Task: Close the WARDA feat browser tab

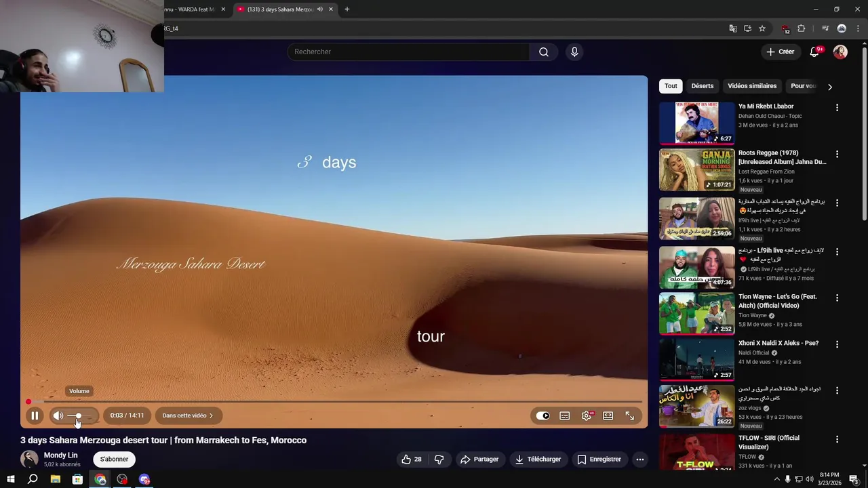Action: point(223,9)
